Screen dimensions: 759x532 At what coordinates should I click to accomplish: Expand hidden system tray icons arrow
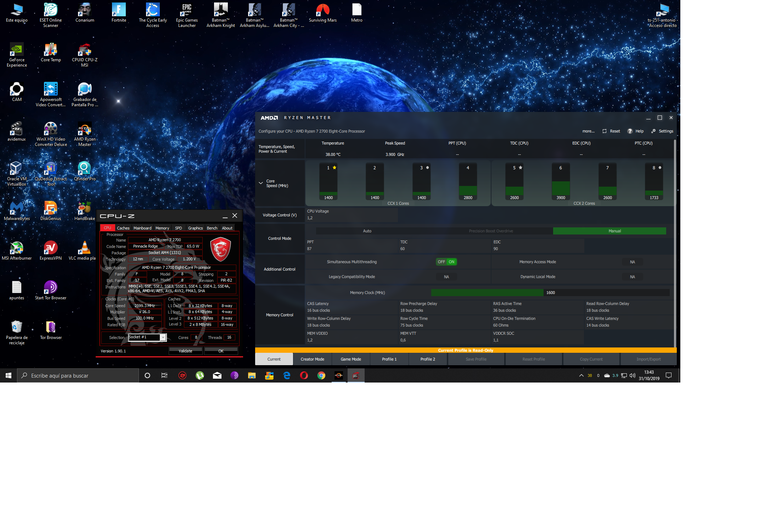tap(581, 375)
